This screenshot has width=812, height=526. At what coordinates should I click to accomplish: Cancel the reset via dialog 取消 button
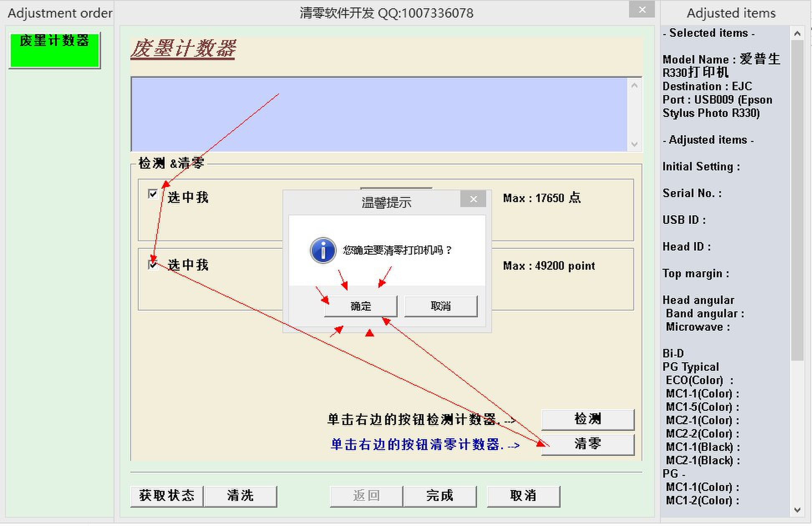[x=441, y=306]
